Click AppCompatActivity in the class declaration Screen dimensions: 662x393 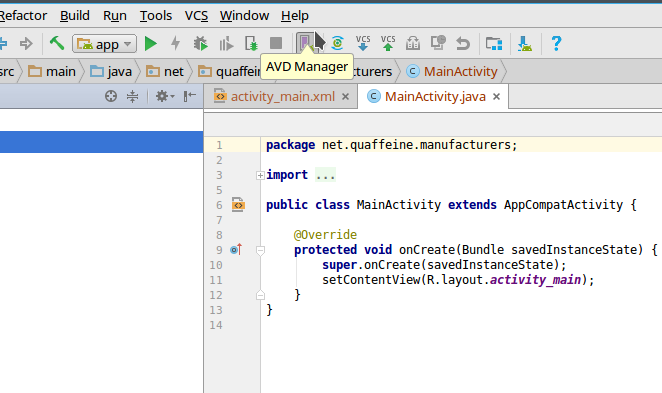pyautogui.click(x=563, y=205)
